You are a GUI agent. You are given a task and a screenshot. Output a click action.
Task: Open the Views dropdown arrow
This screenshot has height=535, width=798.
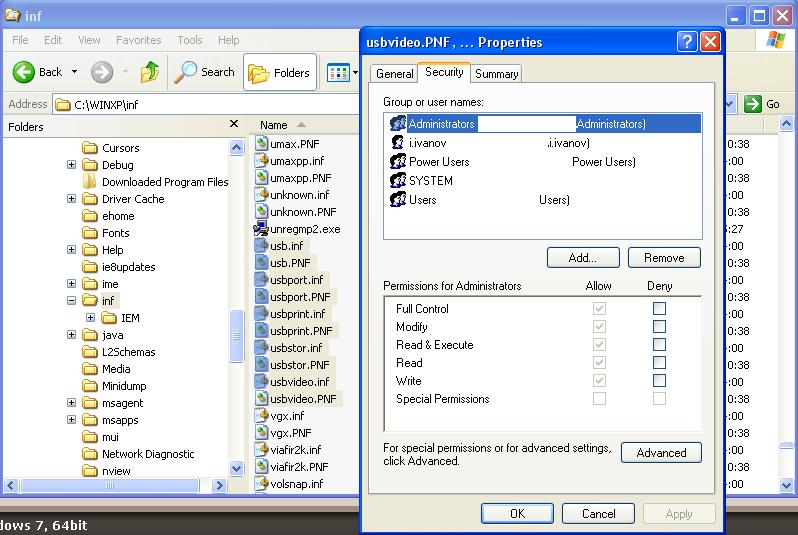354,72
